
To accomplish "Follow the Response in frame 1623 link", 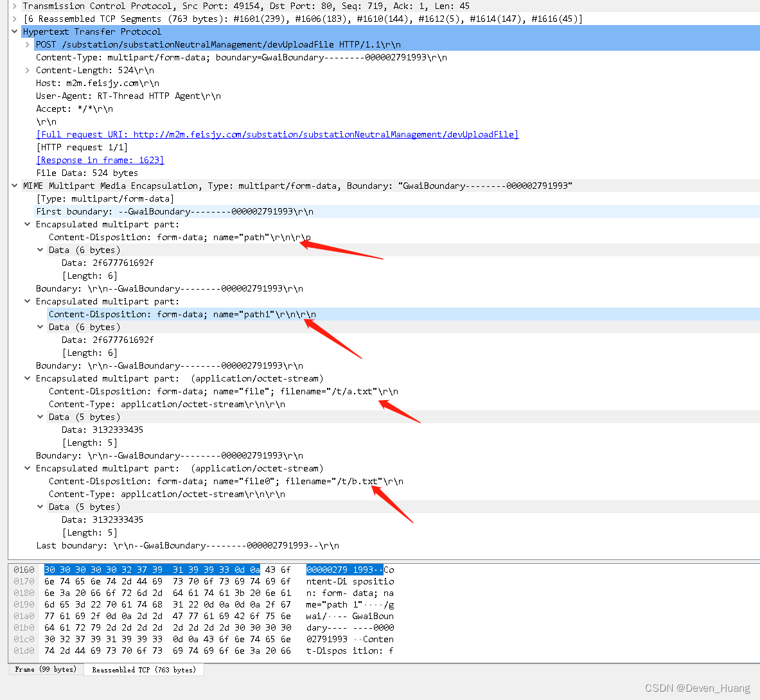I will [x=100, y=160].
